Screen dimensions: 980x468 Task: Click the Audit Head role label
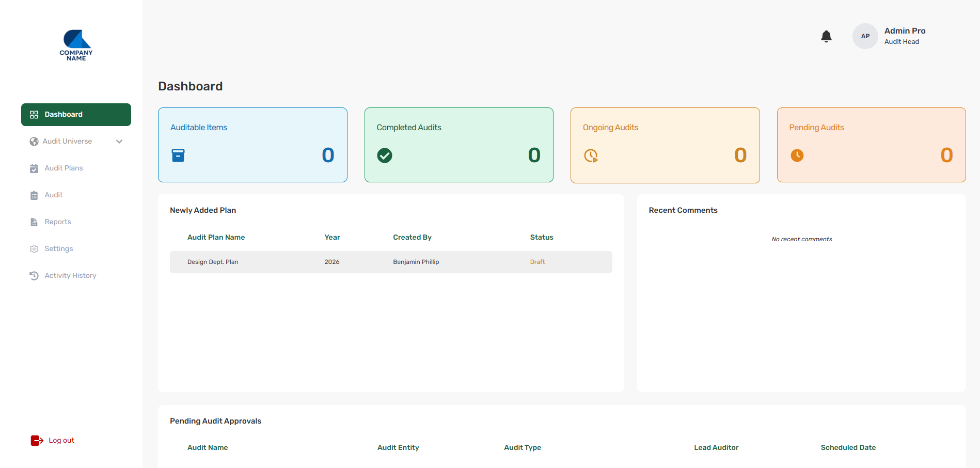tap(902, 42)
